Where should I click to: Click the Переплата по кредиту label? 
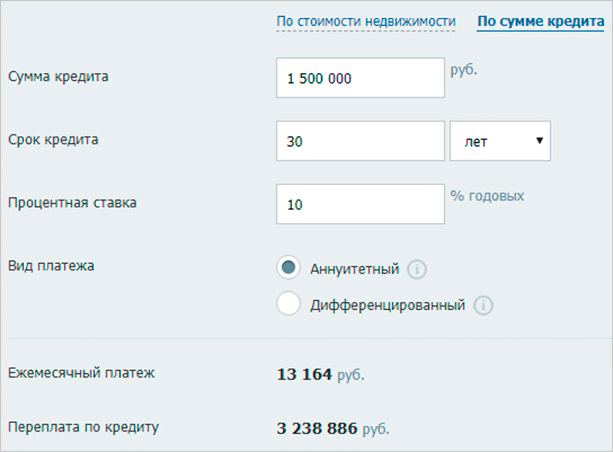tap(84, 427)
